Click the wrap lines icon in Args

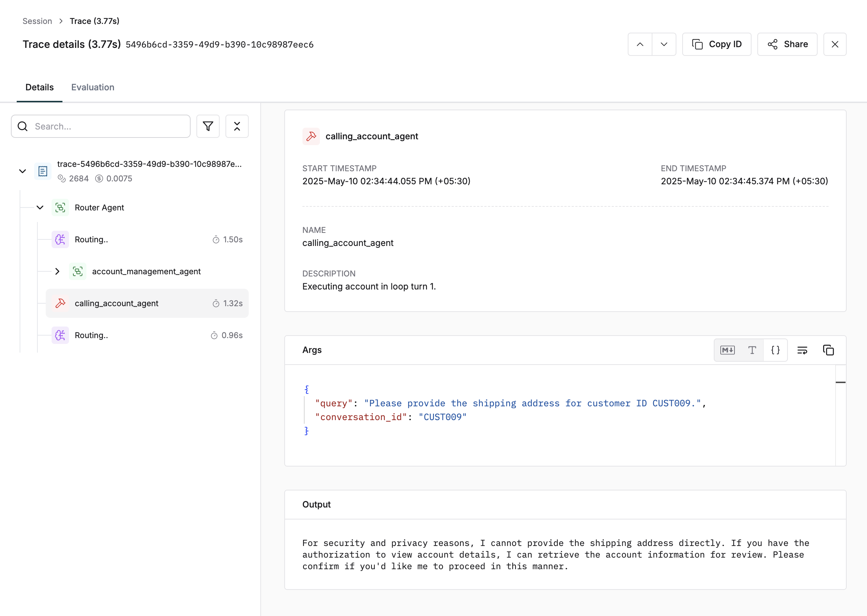point(802,350)
